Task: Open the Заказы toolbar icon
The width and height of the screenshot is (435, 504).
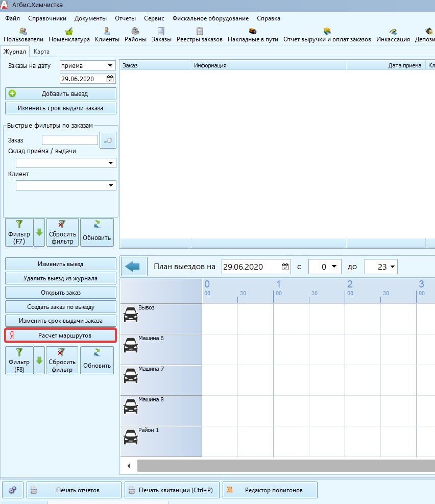Action: pos(161,35)
